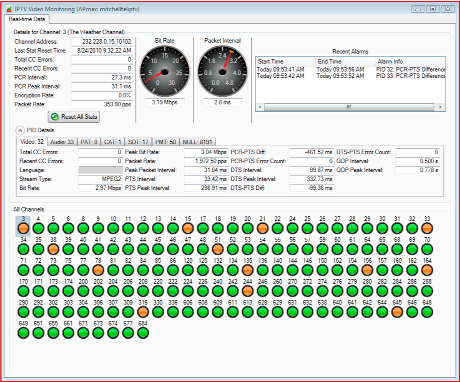Image resolution: width=460 pixels, height=382 pixels.
Task: Click the green channel 70 status light
Action: coord(427,249)
